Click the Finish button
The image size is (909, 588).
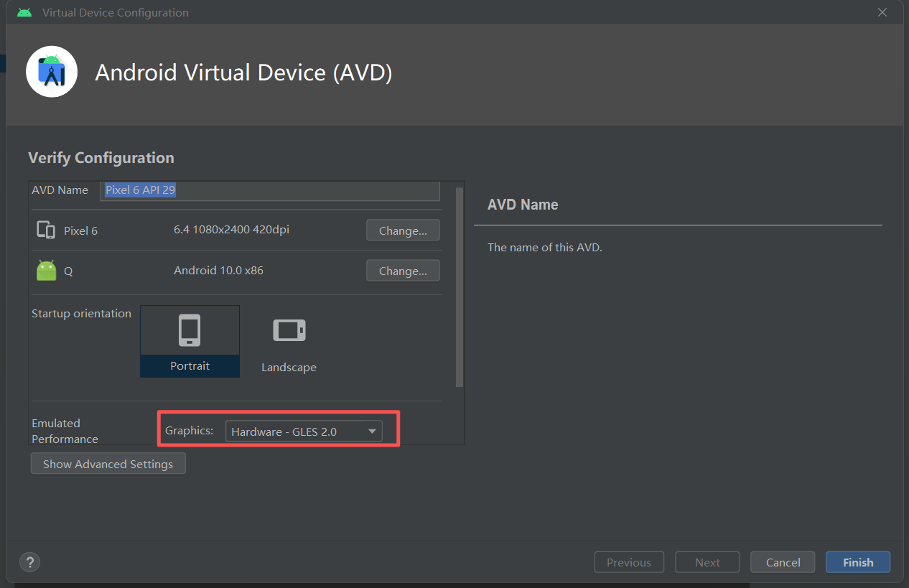click(x=858, y=562)
